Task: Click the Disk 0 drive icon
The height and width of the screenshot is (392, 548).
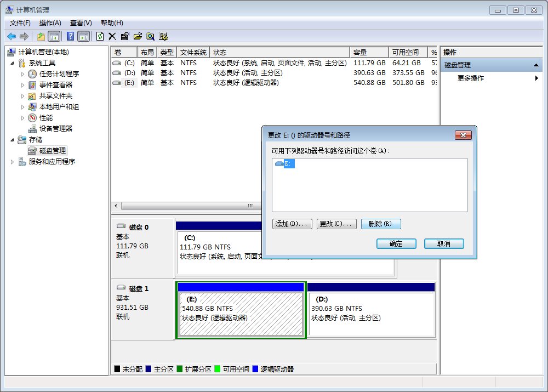Action: click(x=121, y=226)
